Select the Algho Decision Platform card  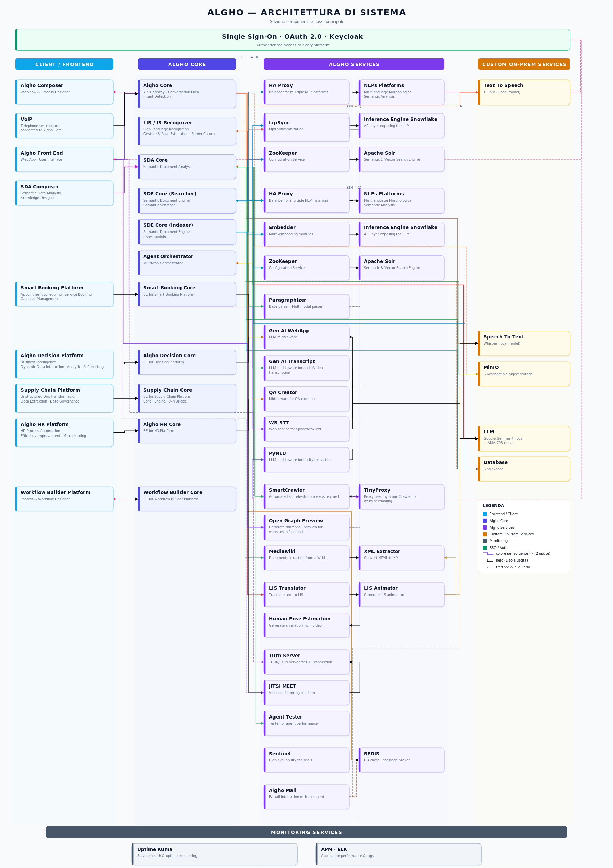coord(64,364)
